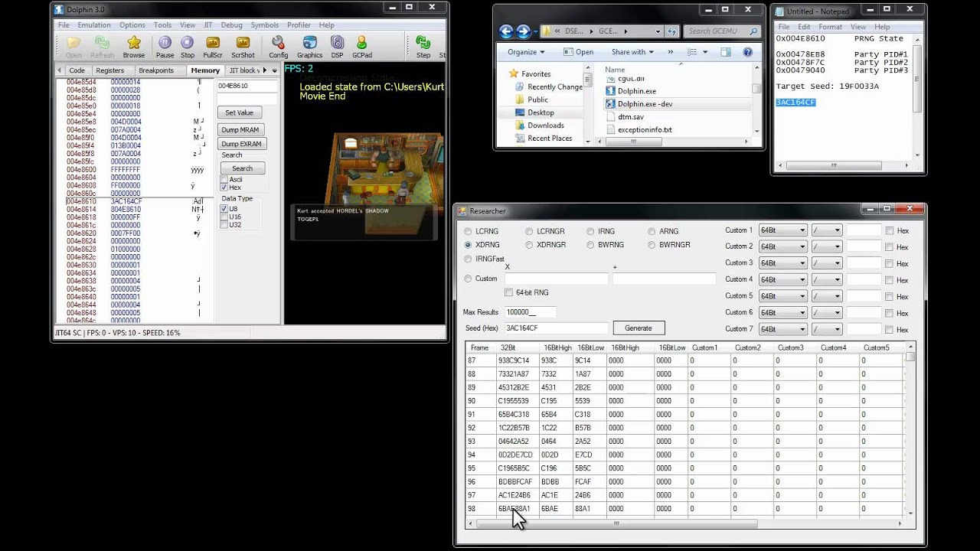Click the Dolphin.exe file icon in Explorer
Screen dimensions: 980x551
click(x=610, y=91)
